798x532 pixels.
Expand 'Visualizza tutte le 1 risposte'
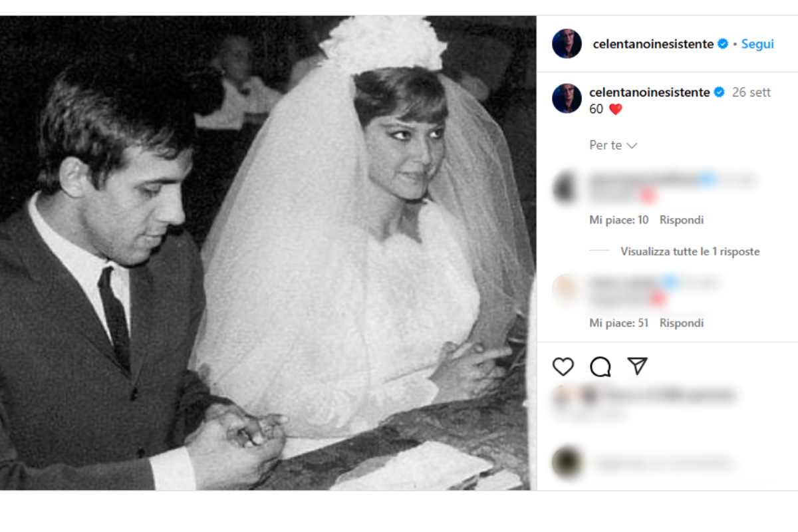pos(690,251)
